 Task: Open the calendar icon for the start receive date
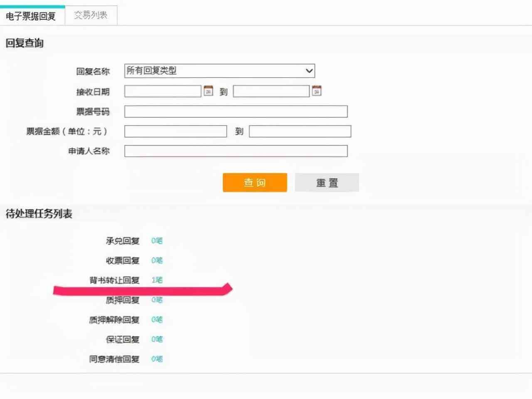[x=208, y=91]
